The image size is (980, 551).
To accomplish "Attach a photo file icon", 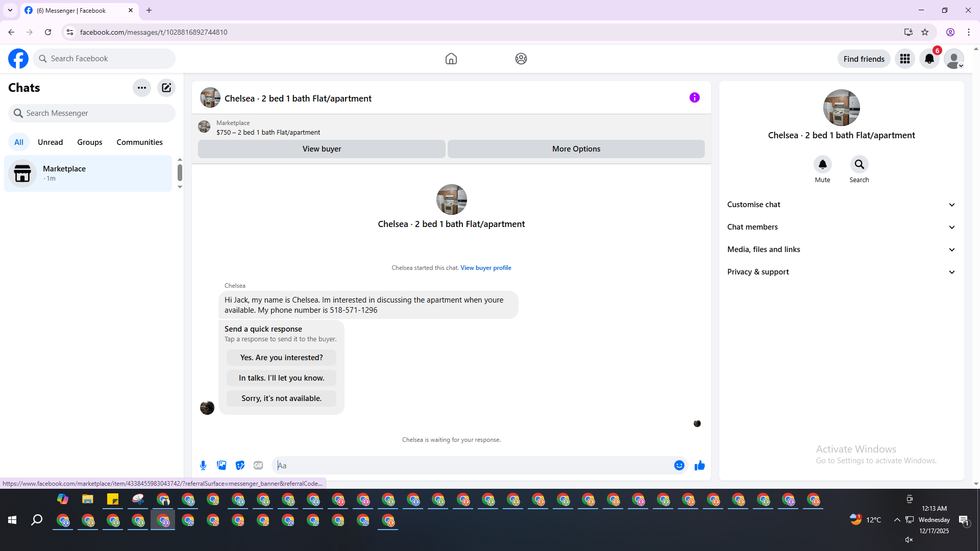I will (x=222, y=465).
